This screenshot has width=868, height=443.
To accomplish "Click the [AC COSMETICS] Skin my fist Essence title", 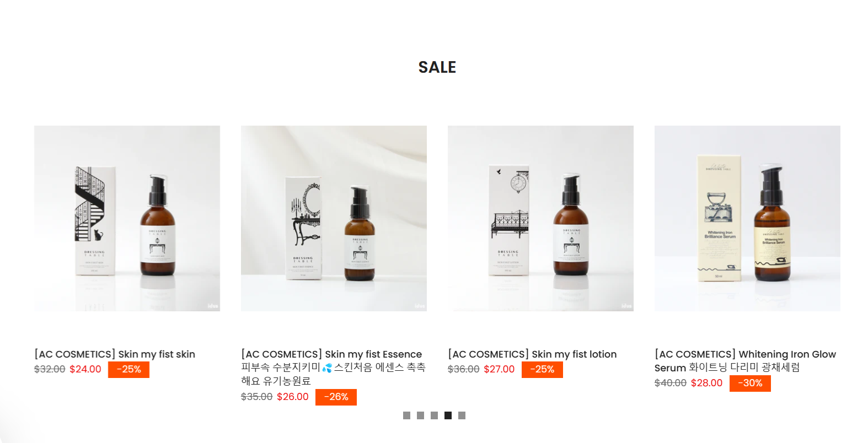I will coord(333,368).
